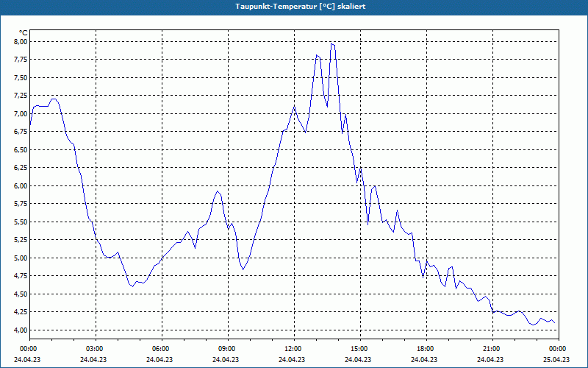Select the '5,00' y-axis label
Viewport: 588px width, 368px height.
[x=21, y=258]
